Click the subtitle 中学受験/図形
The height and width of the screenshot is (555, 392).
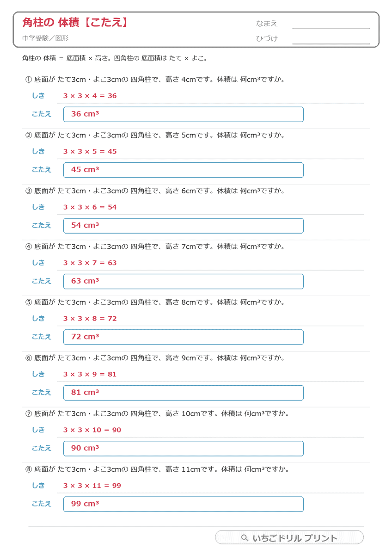coord(45,39)
